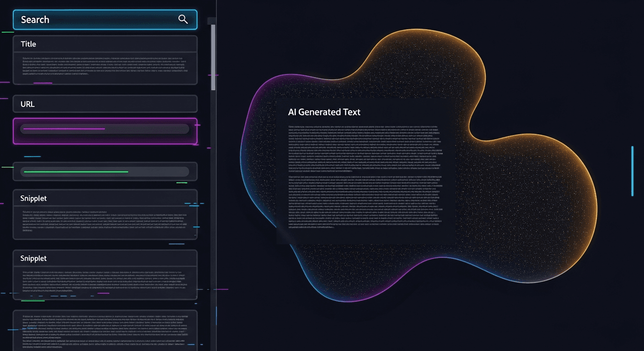The width and height of the screenshot is (644, 351).
Task: Select the URL section label
Action: click(27, 104)
